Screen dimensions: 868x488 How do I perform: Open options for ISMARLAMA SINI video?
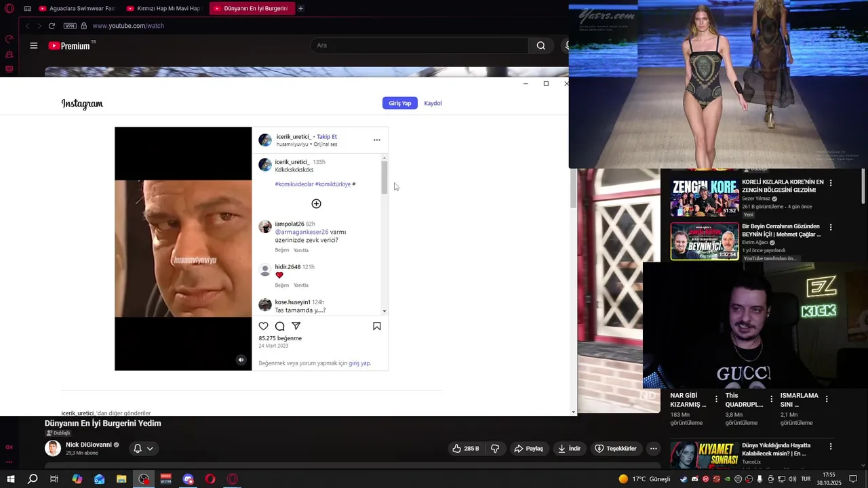(826, 399)
